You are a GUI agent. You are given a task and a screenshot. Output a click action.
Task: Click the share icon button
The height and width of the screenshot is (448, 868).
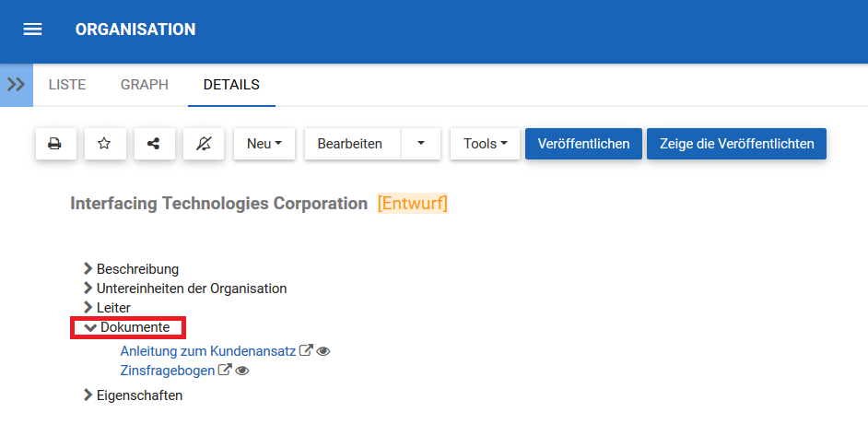coord(154,144)
